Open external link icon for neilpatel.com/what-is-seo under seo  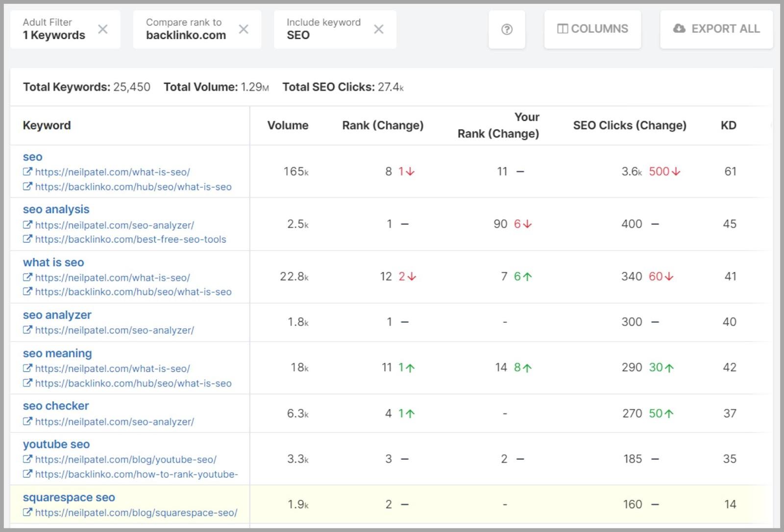[x=27, y=172]
